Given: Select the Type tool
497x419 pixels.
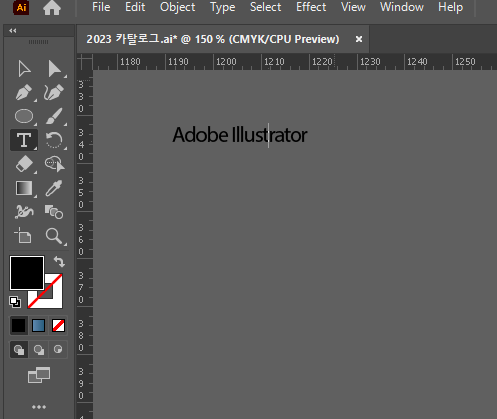Looking at the screenshot, I should click(x=24, y=140).
